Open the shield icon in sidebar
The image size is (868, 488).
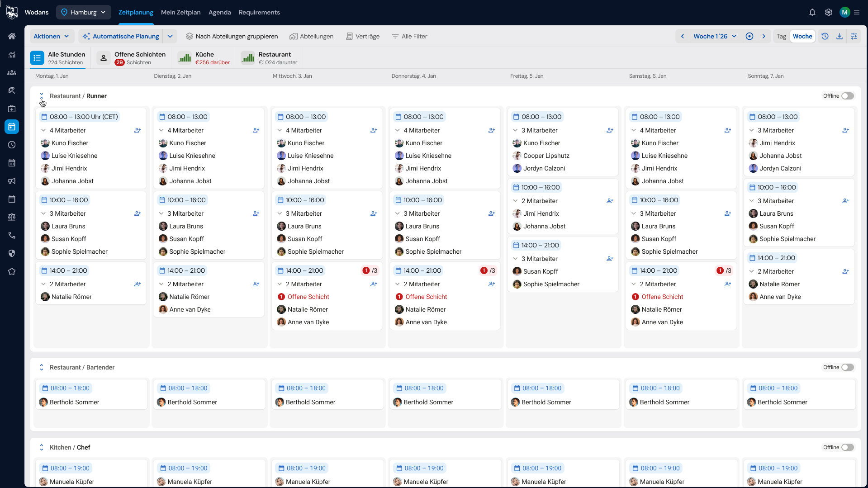click(x=12, y=253)
